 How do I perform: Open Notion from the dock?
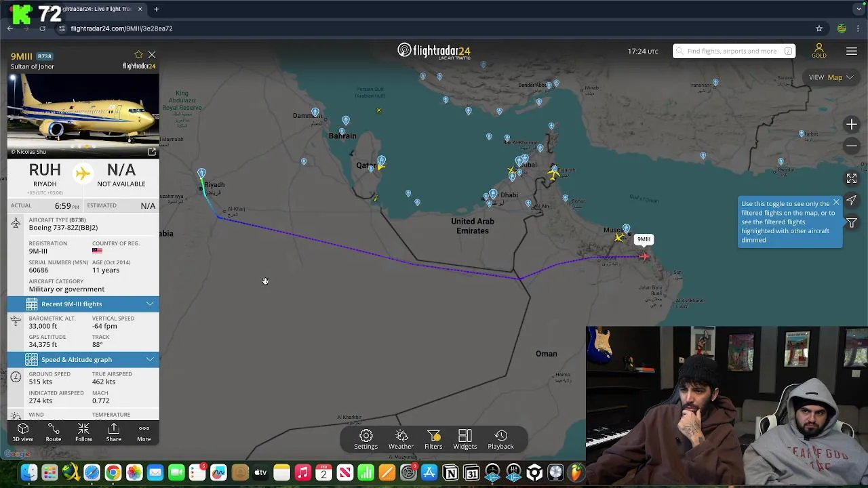click(x=450, y=472)
